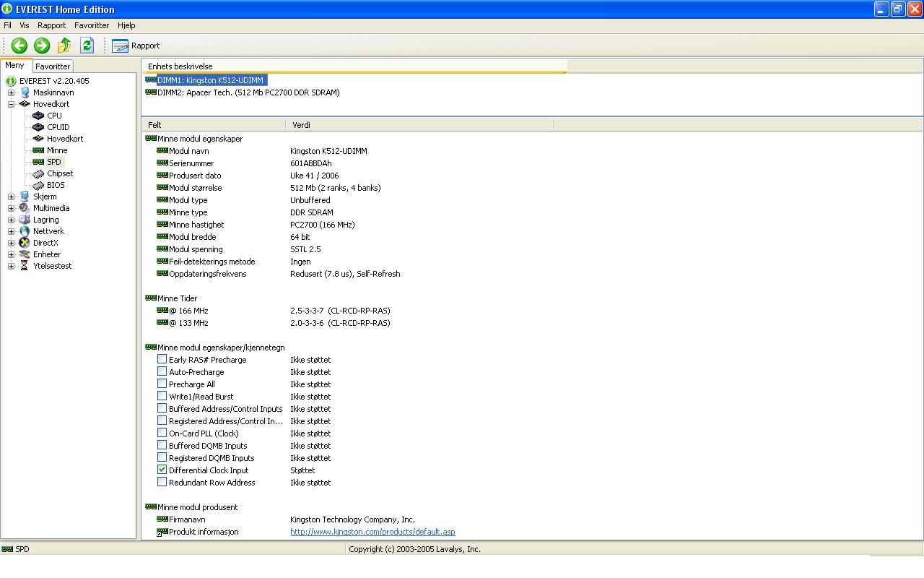The width and height of the screenshot is (924, 578).
Task: Expand the Maskinnavn tree node
Action: (12, 92)
